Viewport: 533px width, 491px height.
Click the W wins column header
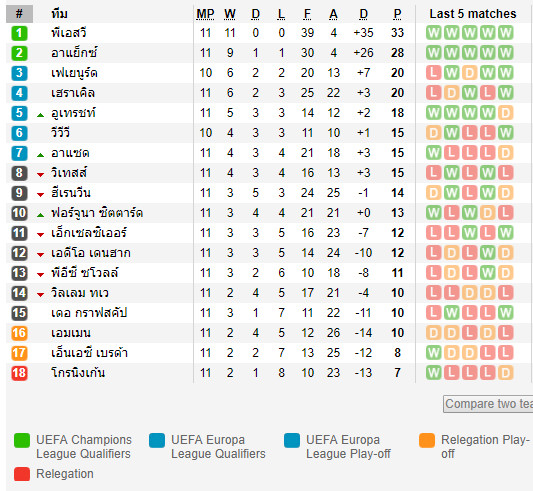pos(230,14)
